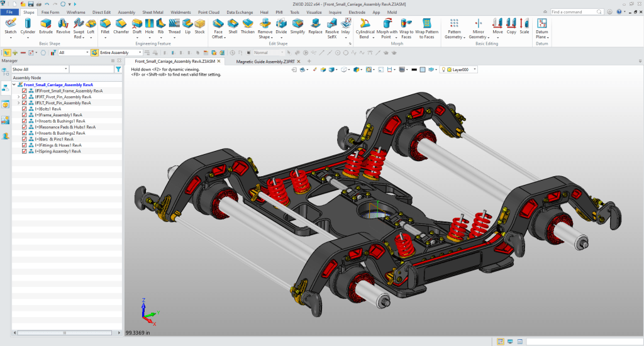Choose the Chamfer tool
Image resolution: width=644 pixels, height=346 pixels.
121,25
